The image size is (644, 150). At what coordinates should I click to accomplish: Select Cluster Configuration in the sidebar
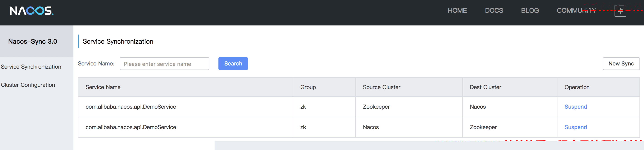point(28,85)
